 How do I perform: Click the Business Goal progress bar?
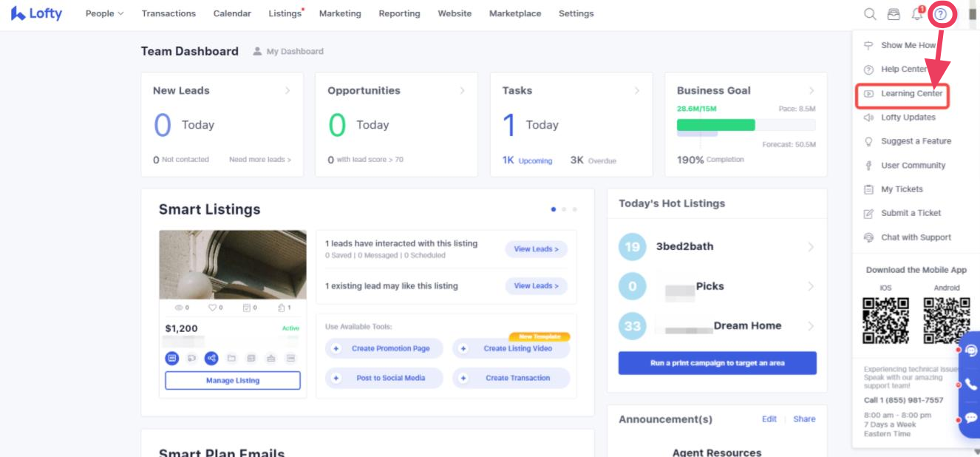click(746, 125)
